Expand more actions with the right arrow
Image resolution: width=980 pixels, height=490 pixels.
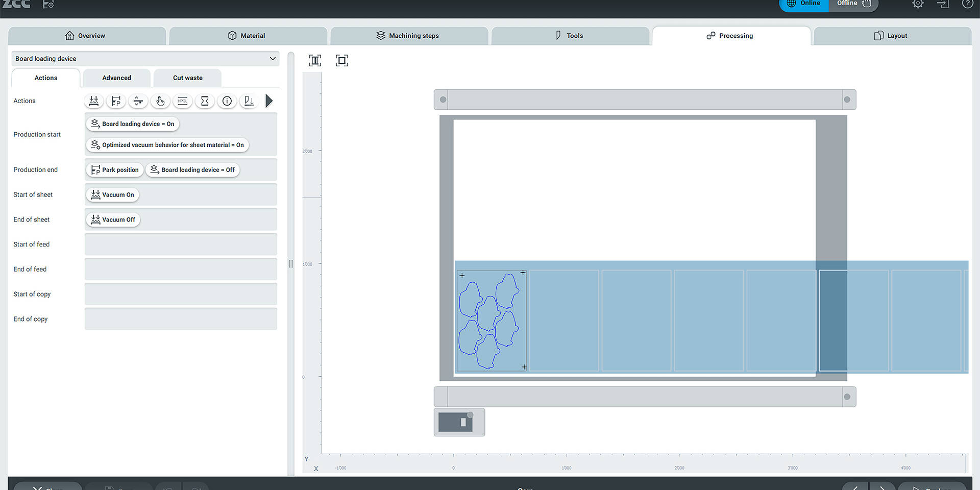[269, 101]
